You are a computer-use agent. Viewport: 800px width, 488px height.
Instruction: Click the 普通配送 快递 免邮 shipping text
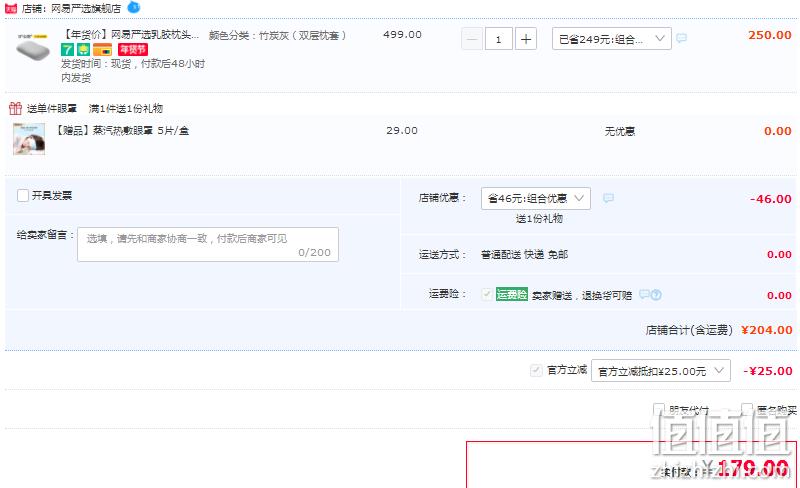tap(524, 254)
